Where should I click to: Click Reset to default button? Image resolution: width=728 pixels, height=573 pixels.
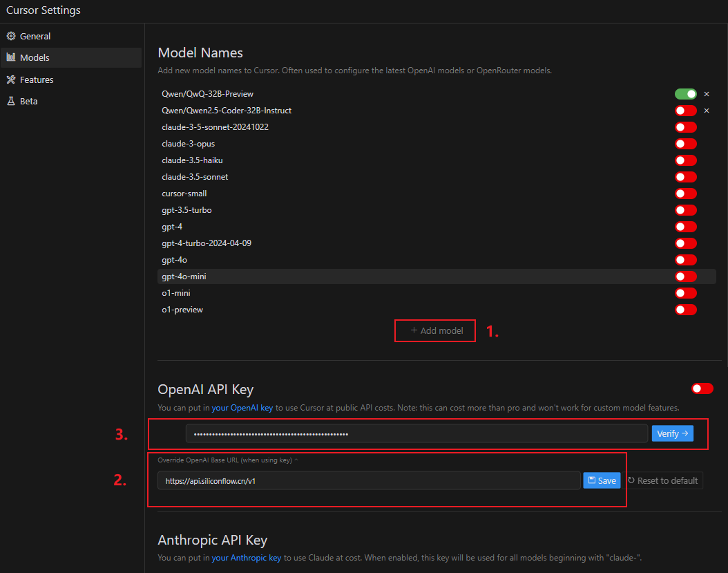click(662, 480)
